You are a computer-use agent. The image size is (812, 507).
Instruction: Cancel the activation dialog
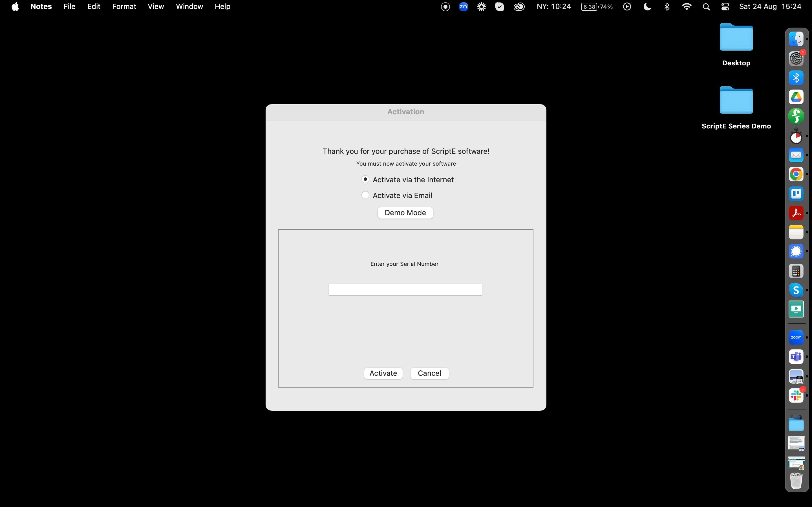(x=429, y=373)
